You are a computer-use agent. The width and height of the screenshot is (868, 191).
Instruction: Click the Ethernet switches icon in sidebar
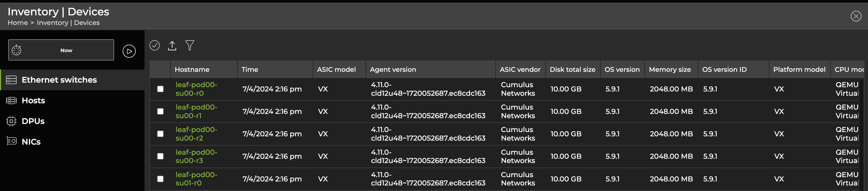coord(11,80)
